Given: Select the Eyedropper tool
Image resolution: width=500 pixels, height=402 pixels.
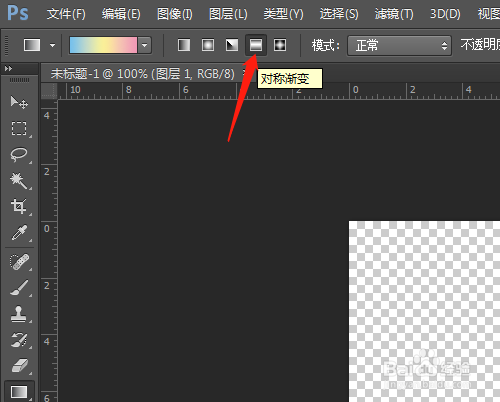Looking at the screenshot, I should (19, 233).
